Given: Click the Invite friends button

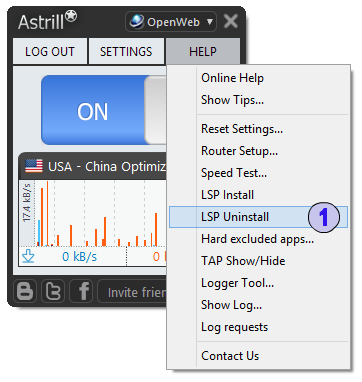Looking at the screenshot, I should (x=133, y=291).
